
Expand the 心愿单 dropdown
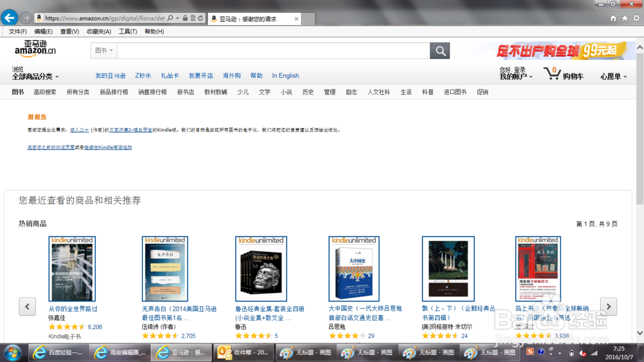click(614, 77)
